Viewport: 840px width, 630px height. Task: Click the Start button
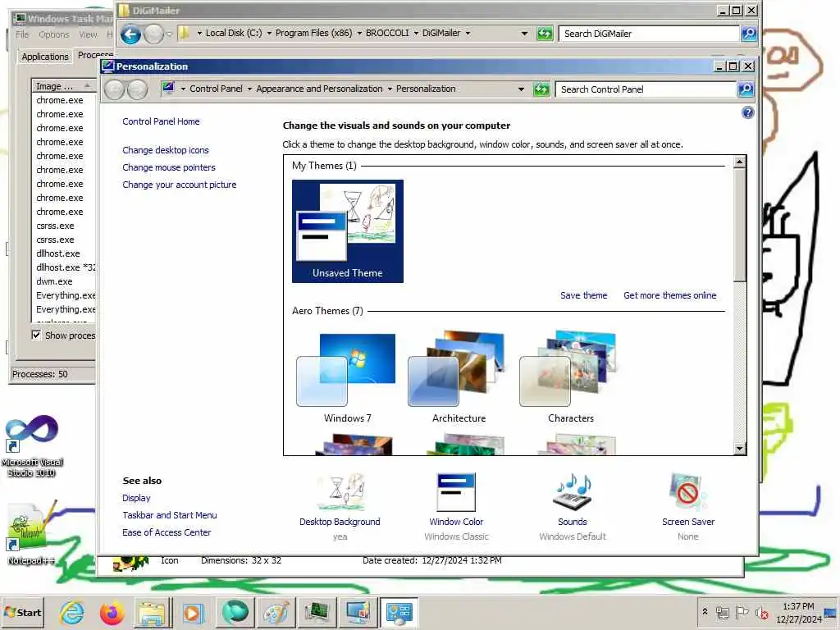tap(22, 612)
